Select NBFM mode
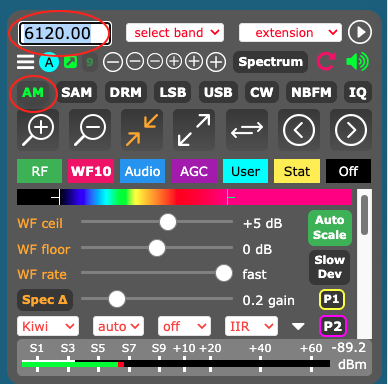This screenshot has width=388, height=384. pos(311,92)
